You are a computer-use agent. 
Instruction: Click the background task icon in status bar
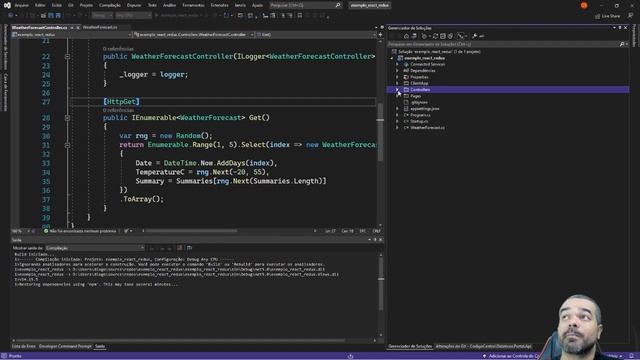350,356
